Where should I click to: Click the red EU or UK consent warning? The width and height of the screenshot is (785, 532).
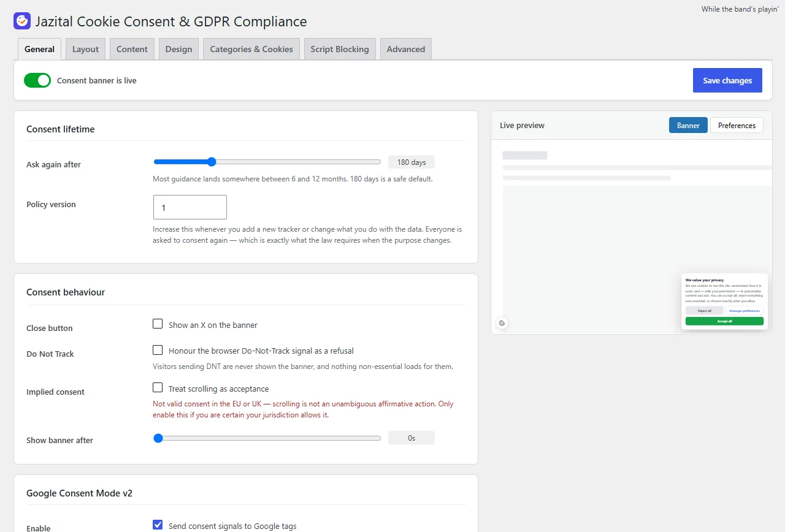click(303, 409)
